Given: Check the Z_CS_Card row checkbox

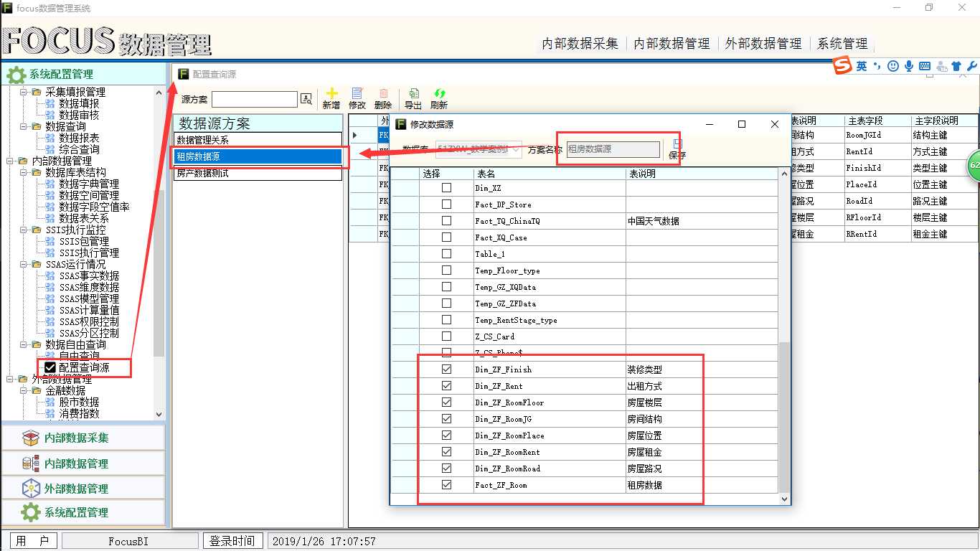Looking at the screenshot, I should pyautogui.click(x=446, y=336).
